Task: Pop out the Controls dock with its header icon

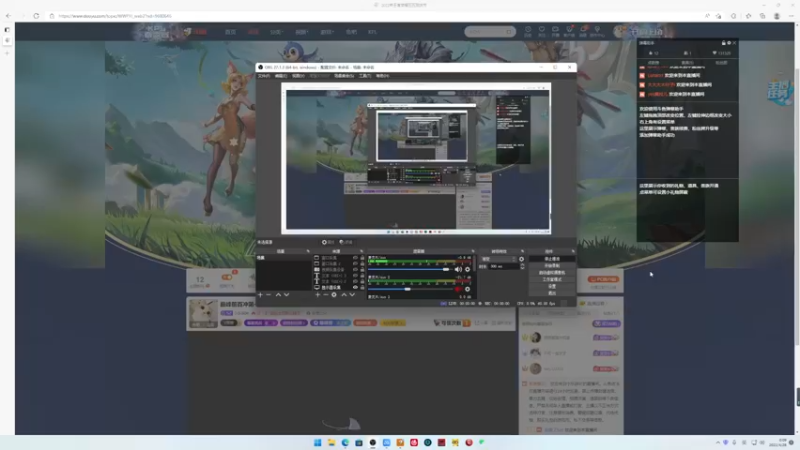Action: (573, 252)
